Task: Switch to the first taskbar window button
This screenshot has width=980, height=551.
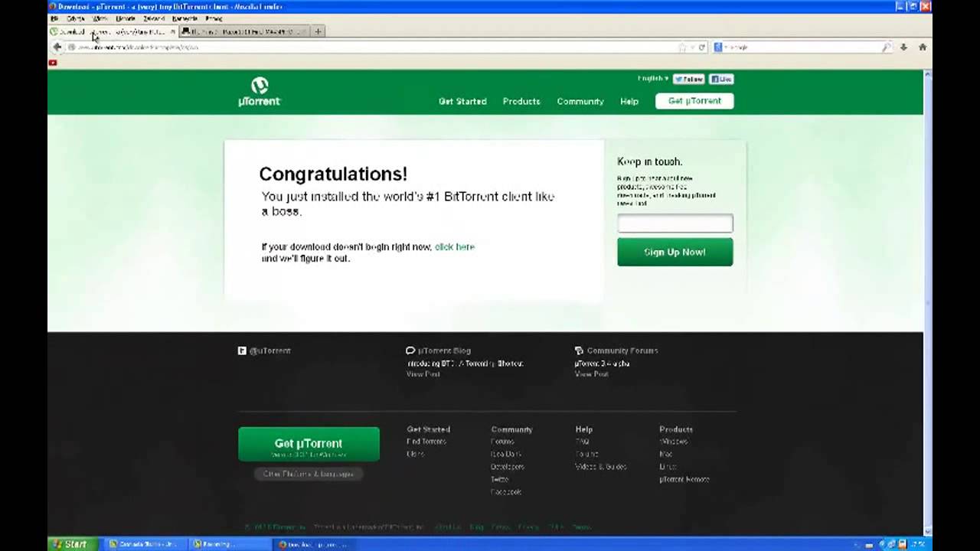Action: tap(145, 544)
